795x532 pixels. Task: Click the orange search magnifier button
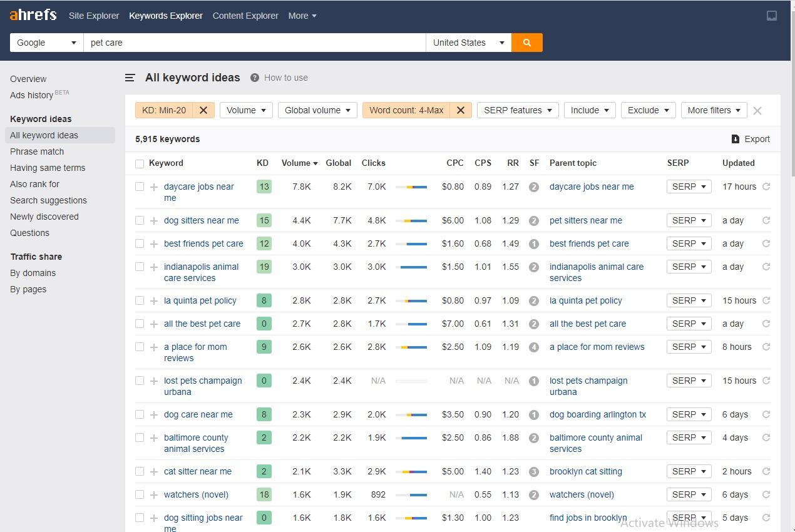[x=526, y=43]
